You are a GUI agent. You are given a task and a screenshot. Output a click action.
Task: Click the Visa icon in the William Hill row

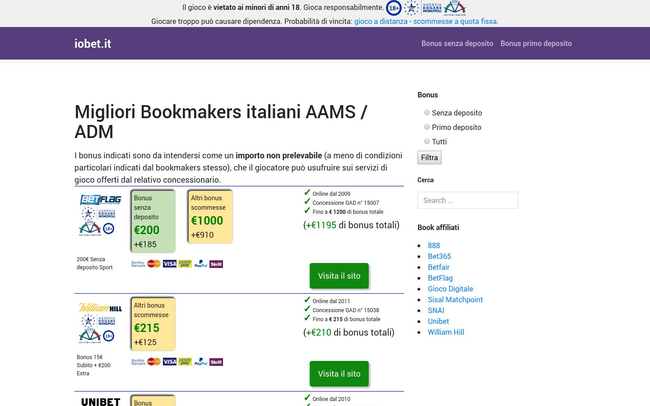click(x=170, y=362)
